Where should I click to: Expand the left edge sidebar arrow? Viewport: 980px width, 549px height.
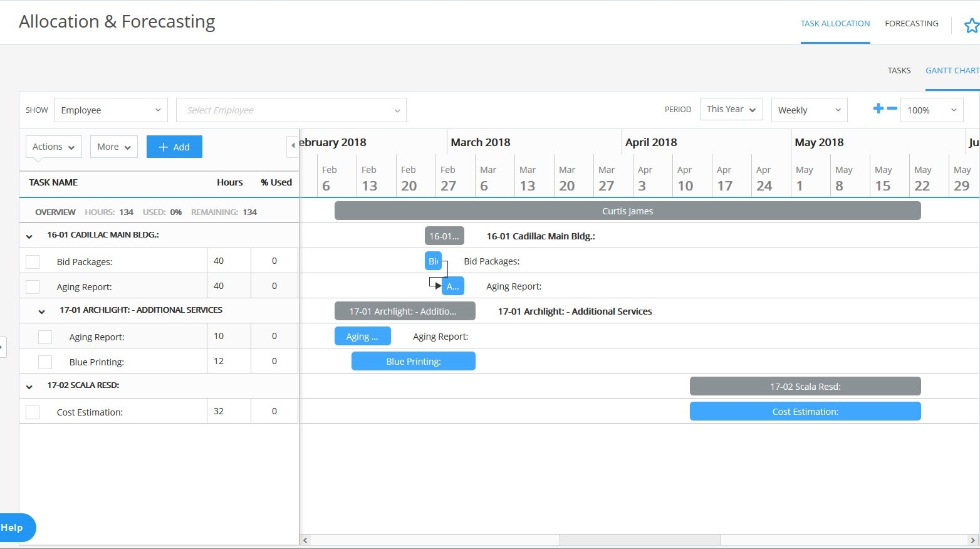[x=4, y=347]
